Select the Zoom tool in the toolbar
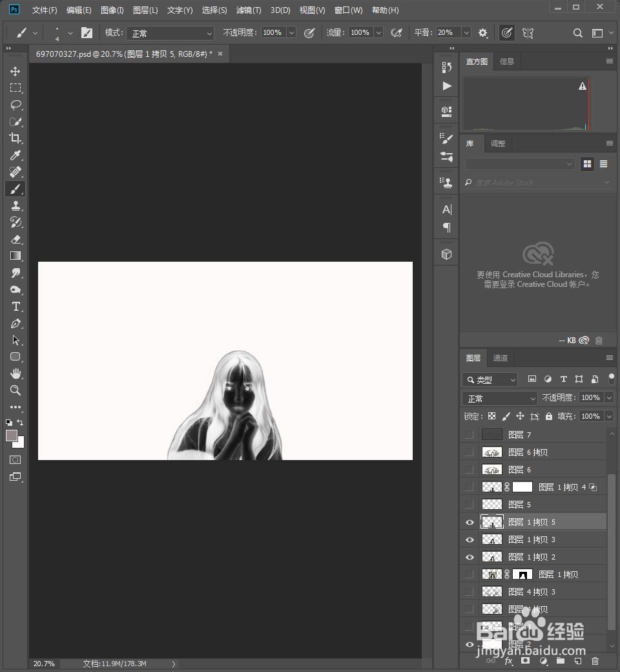Image resolution: width=620 pixels, height=672 pixels. 15,390
